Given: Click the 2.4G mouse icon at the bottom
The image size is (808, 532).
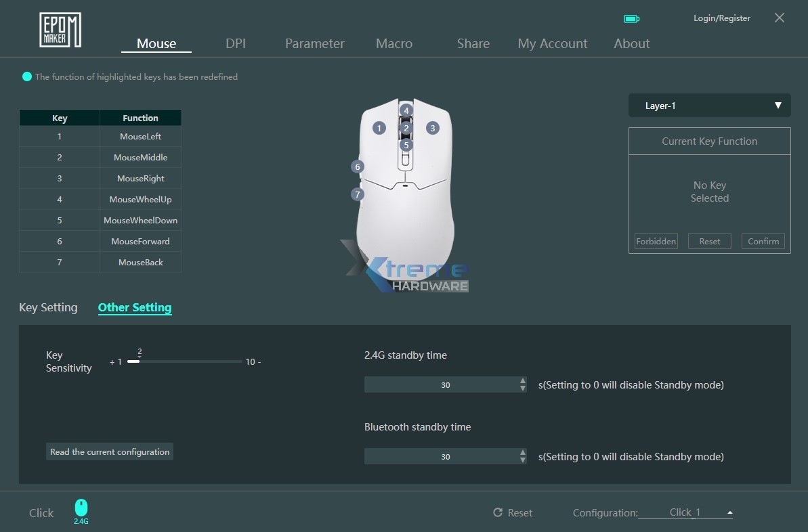Looking at the screenshot, I should point(81,506).
